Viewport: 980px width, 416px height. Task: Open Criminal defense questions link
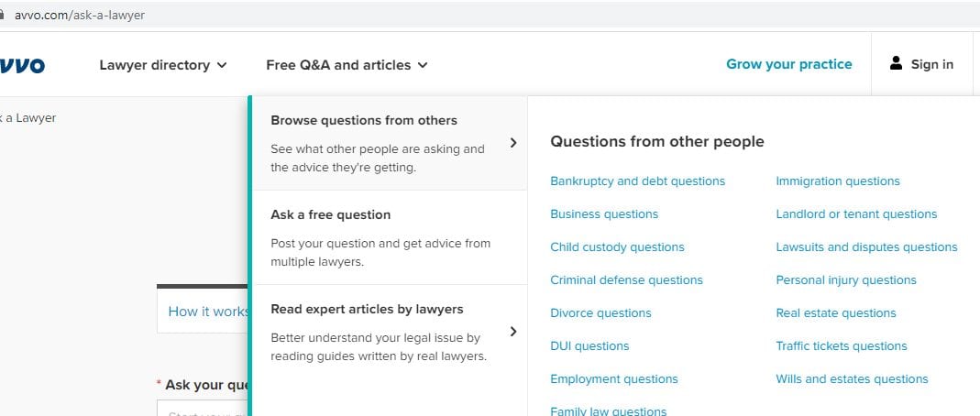tap(626, 279)
